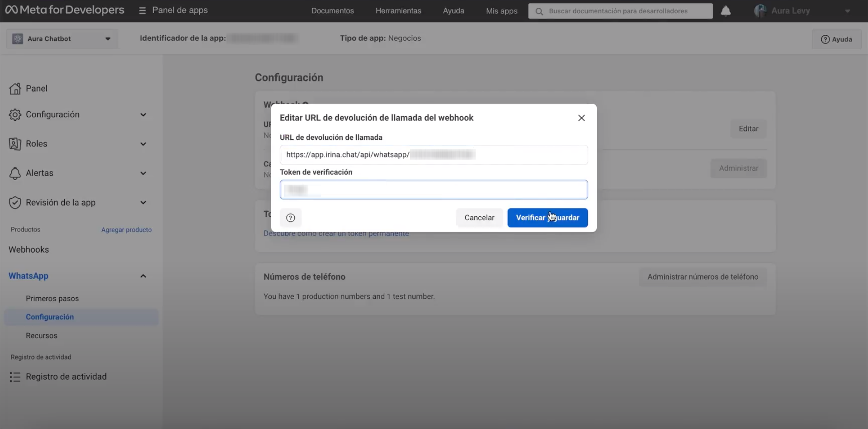This screenshot has width=868, height=429.
Task: Expand the Configuración sidebar section chevron
Action: point(143,115)
